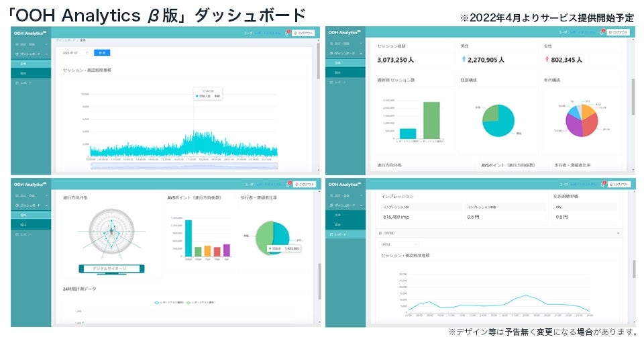The width and height of the screenshot is (644, 337).
Task: Click the tallest teal bar in the AVS point chart
Action: [x=188, y=238]
